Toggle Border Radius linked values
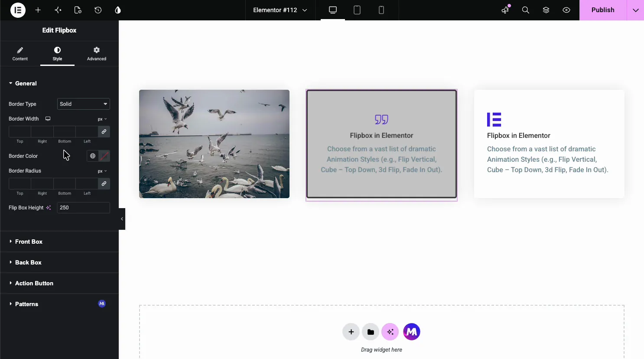Viewport: 644px width, 359px height. [104, 184]
